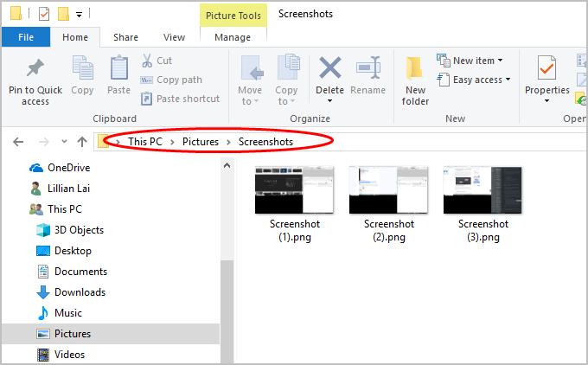Click the Rename icon in Organize group
Screen dimensions: 588x365
[368, 68]
